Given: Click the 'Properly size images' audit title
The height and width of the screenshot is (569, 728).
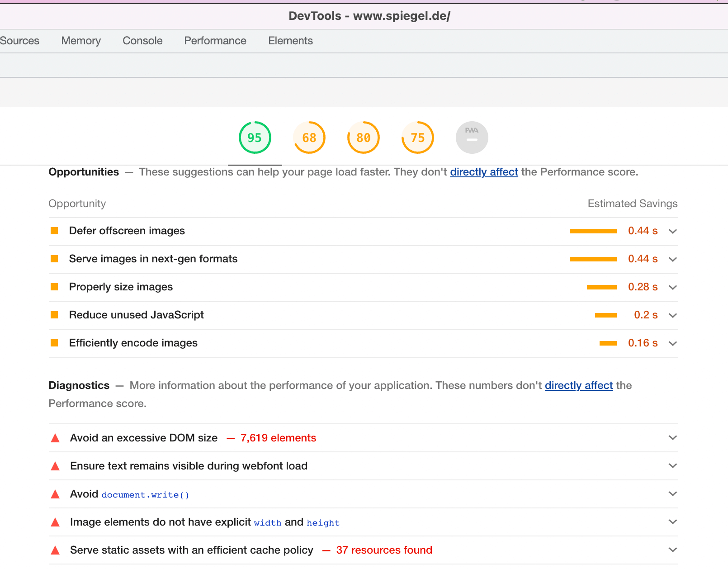Looking at the screenshot, I should coord(121,287).
